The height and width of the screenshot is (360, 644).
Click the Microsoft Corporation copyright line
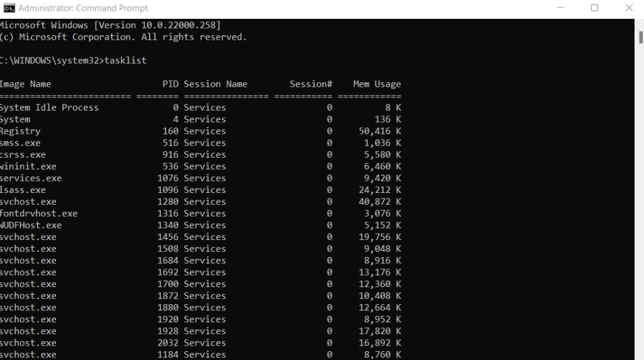(123, 37)
